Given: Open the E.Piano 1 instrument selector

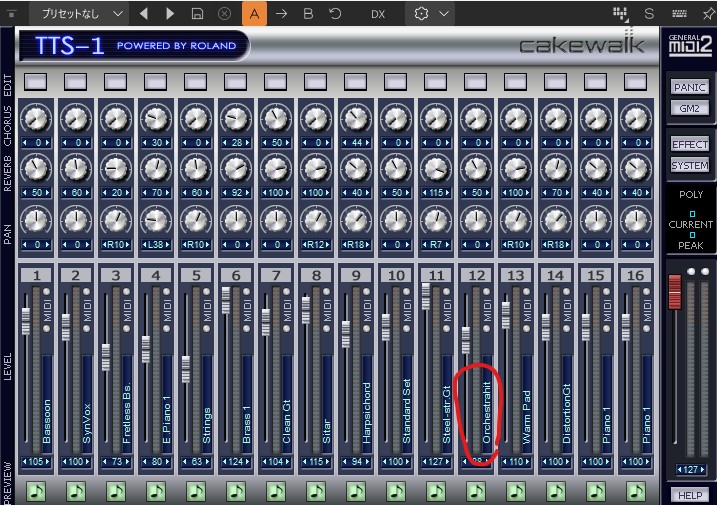Looking at the screenshot, I should [167, 403].
